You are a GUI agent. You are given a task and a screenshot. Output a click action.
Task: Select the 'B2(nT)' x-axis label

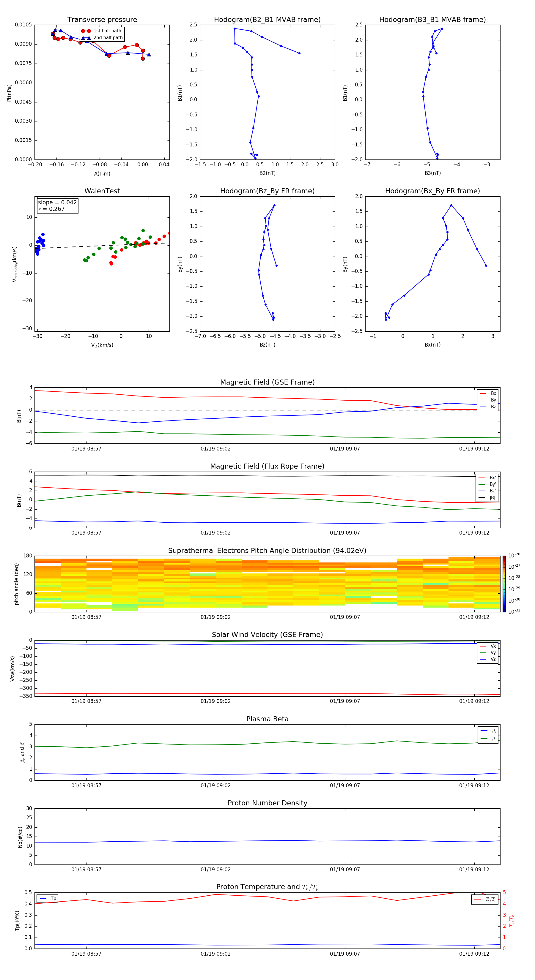[267, 173]
